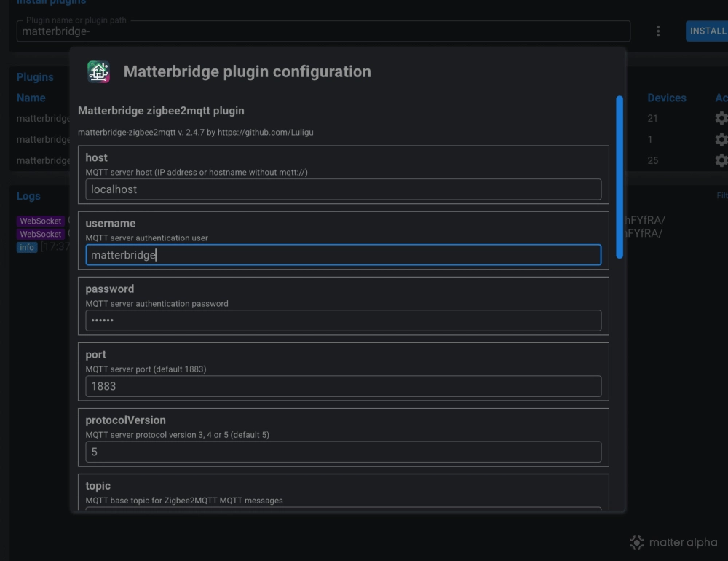Click the Name column header in Plugins
This screenshot has height=561, width=728.
click(31, 98)
